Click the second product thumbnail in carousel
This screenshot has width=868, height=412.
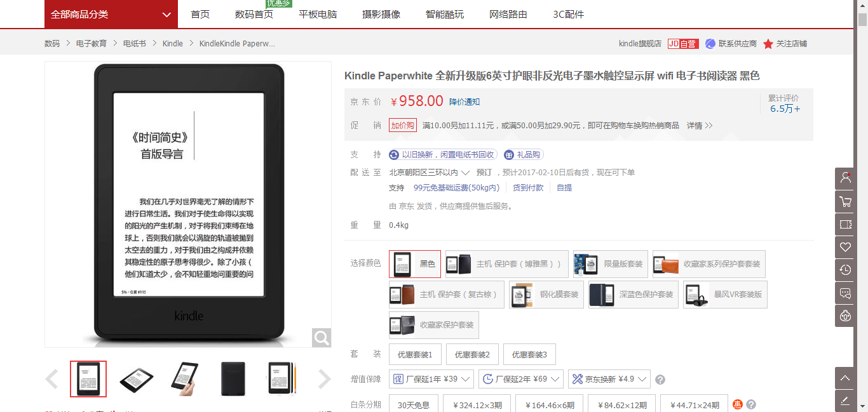pos(137,378)
